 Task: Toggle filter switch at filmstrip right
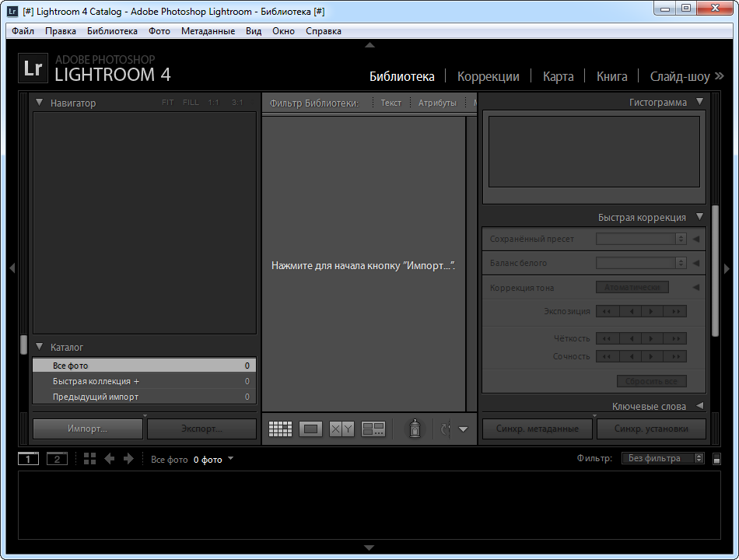point(716,459)
